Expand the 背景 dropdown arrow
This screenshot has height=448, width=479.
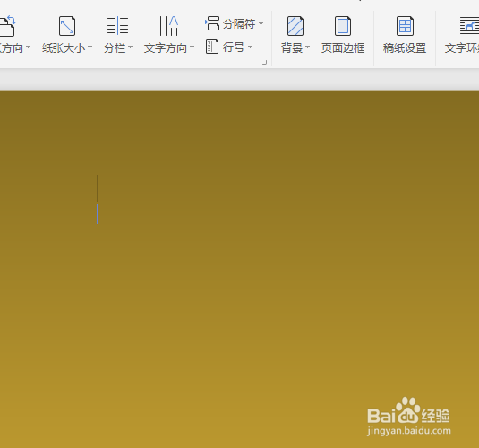[308, 47]
